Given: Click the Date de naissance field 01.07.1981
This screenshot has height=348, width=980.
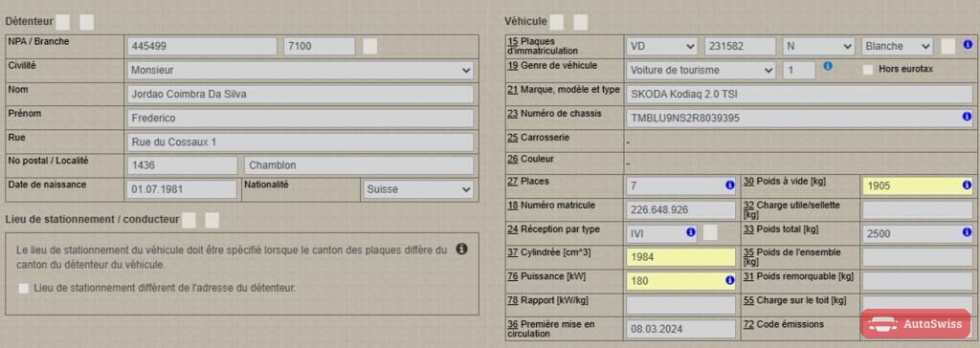Looking at the screenshot, I should pos(182,189).
